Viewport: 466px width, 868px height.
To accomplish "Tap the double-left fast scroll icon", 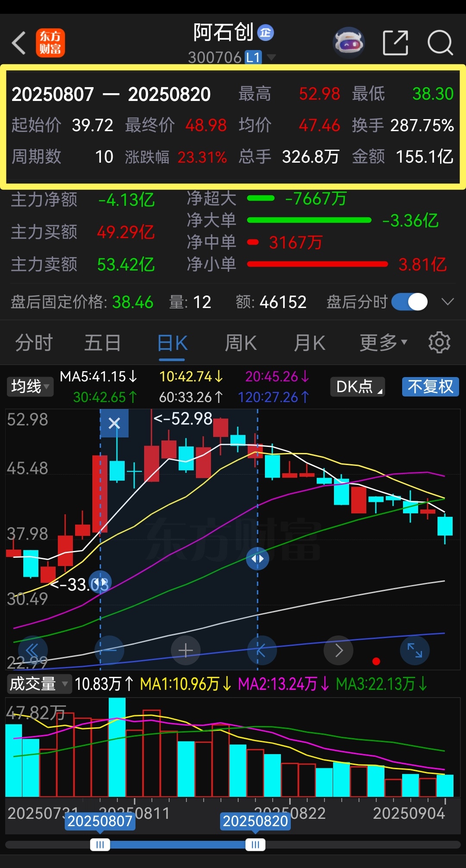I will [33, 650].
